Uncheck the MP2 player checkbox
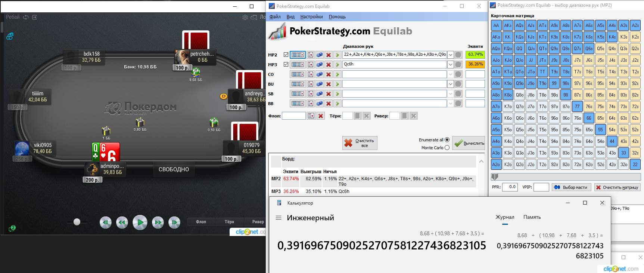This screenshot has height=273, width=644. tap(286, 55)
